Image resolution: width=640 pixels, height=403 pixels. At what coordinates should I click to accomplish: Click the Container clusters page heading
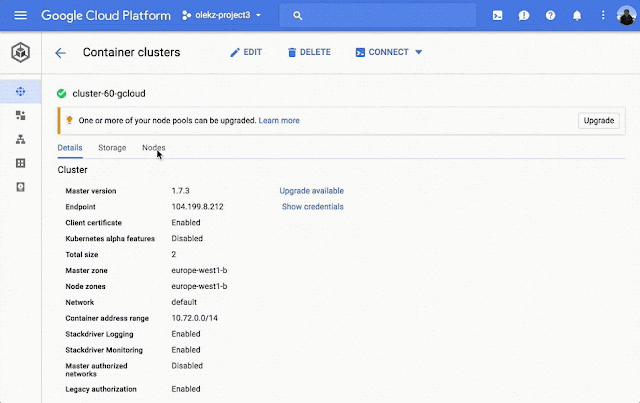click(131, 52)
